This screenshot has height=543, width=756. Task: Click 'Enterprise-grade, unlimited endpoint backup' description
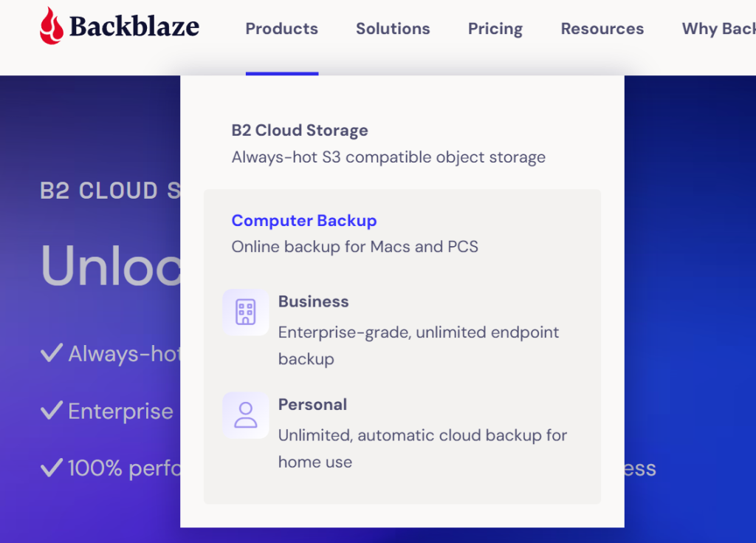pos(419,346)
